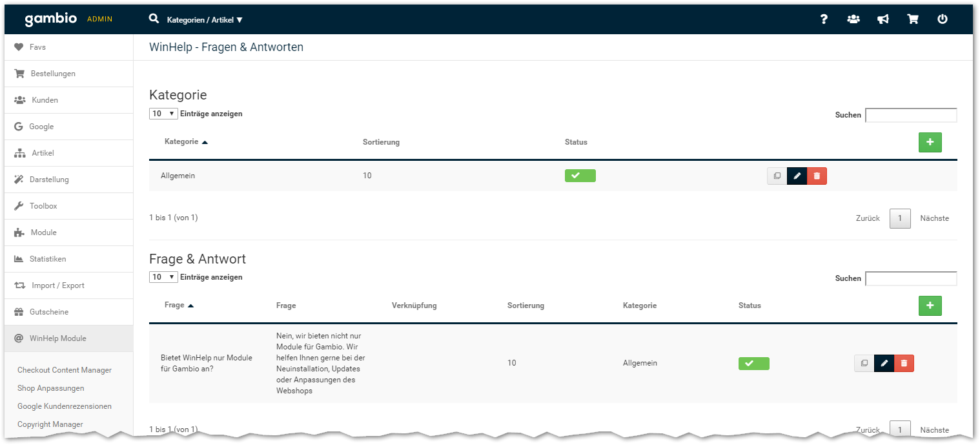Select WinHelp Module in the sidebar

(69, 338)
